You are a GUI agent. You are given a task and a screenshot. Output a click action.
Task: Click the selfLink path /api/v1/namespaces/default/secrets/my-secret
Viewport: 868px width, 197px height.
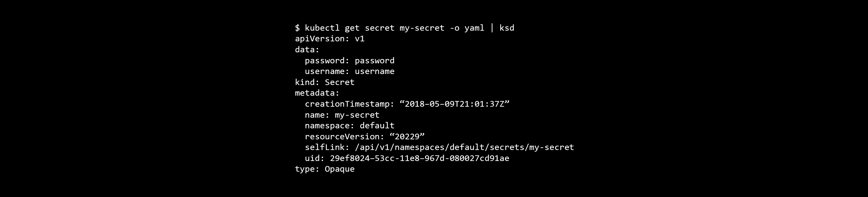(x=464, y=147)
